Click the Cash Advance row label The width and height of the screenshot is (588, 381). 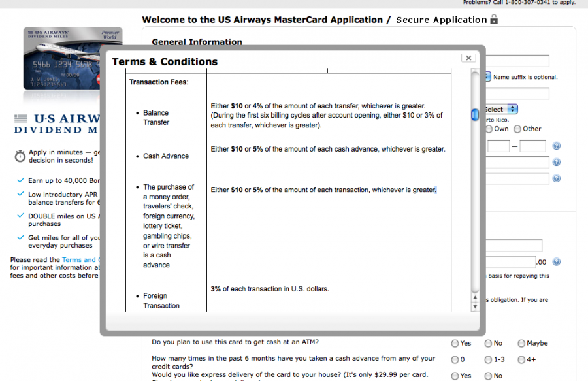(166, 156)
